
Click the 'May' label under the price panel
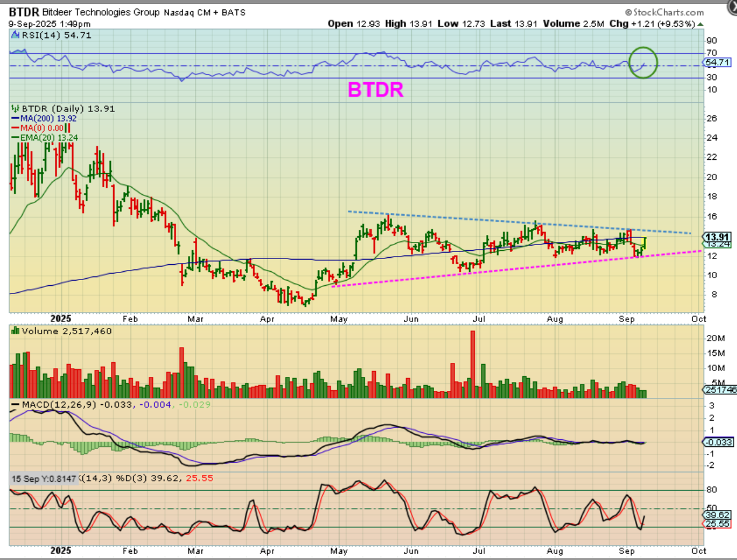tap(338, 319)
